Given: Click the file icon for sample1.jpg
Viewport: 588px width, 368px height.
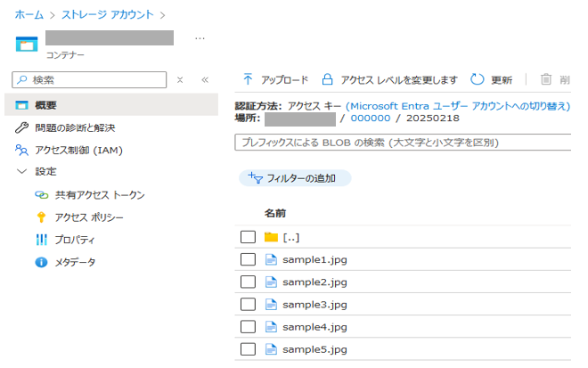Looking at the screenshot, I should [271, 259].
